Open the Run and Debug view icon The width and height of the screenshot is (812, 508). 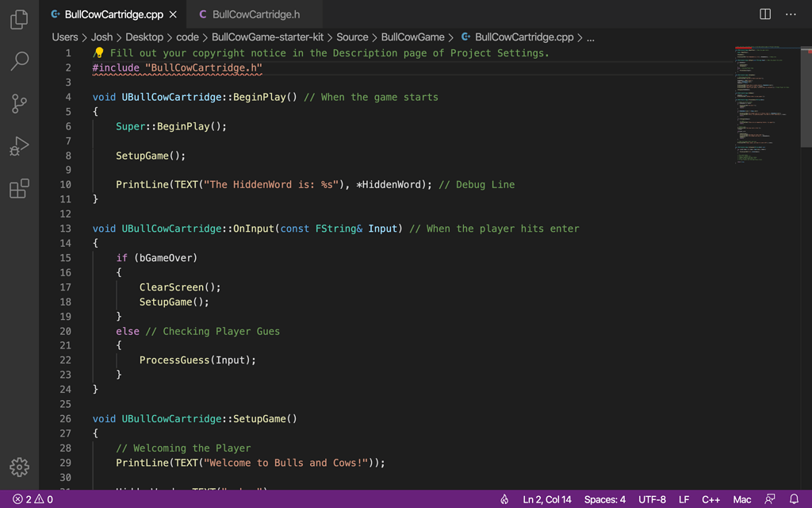pos(19,146)
